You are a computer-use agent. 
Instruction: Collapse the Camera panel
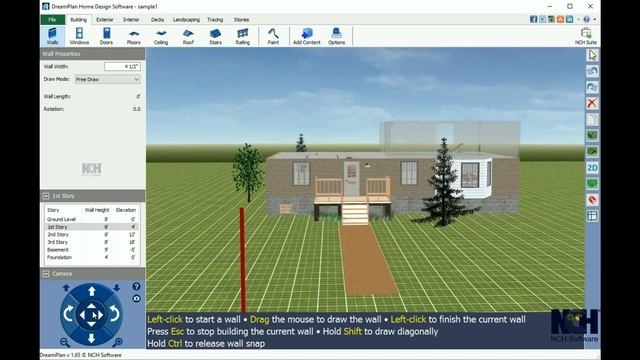click(x=46, y=273)
